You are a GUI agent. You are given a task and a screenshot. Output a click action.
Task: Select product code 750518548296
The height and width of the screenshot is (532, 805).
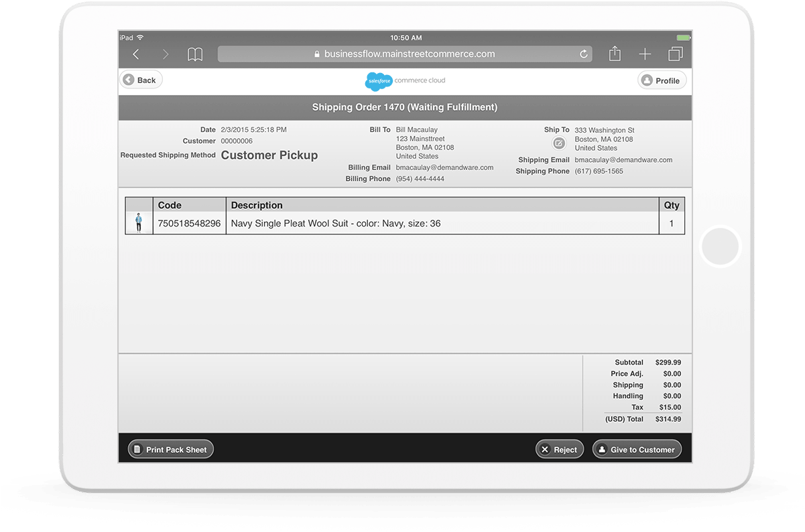click(189, 224)
